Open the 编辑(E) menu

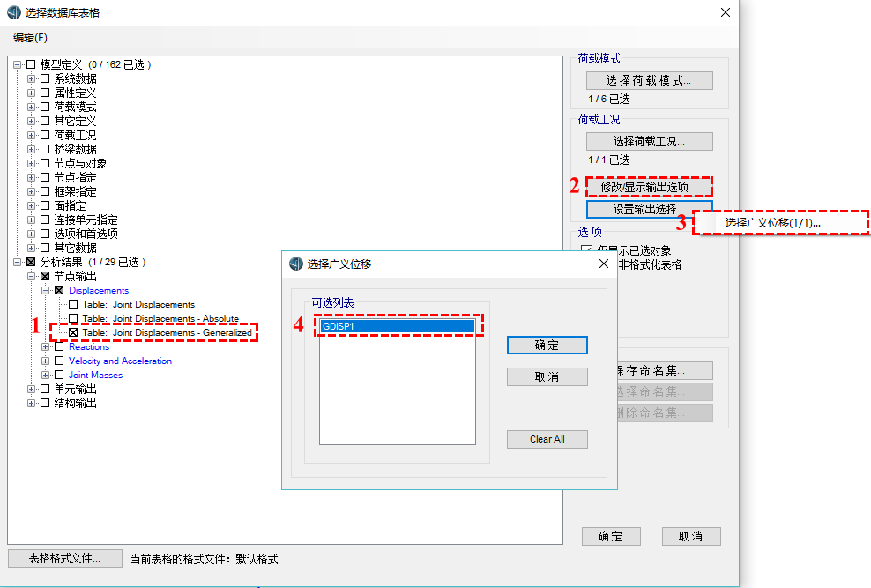[x=31, y=38]
